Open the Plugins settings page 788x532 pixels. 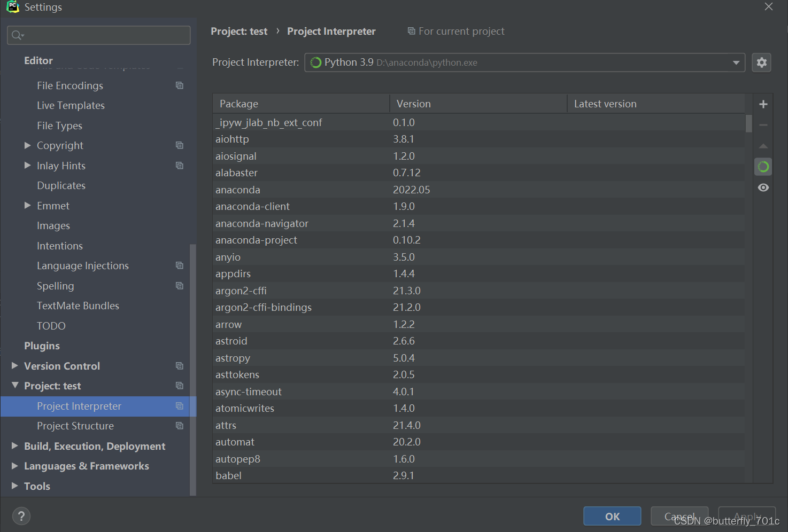coord(42,346)
